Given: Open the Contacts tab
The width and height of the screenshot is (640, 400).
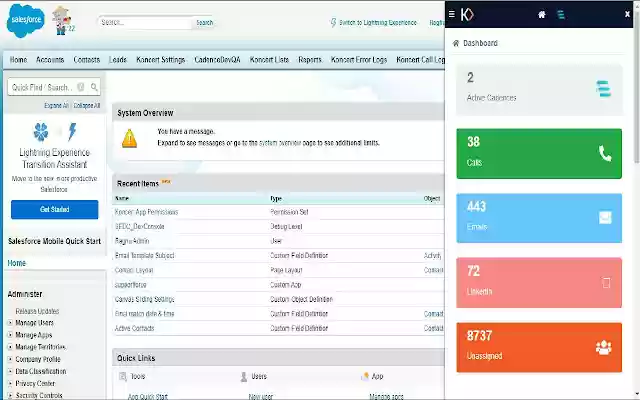Looking at the screenshot, I should (87, 60).
